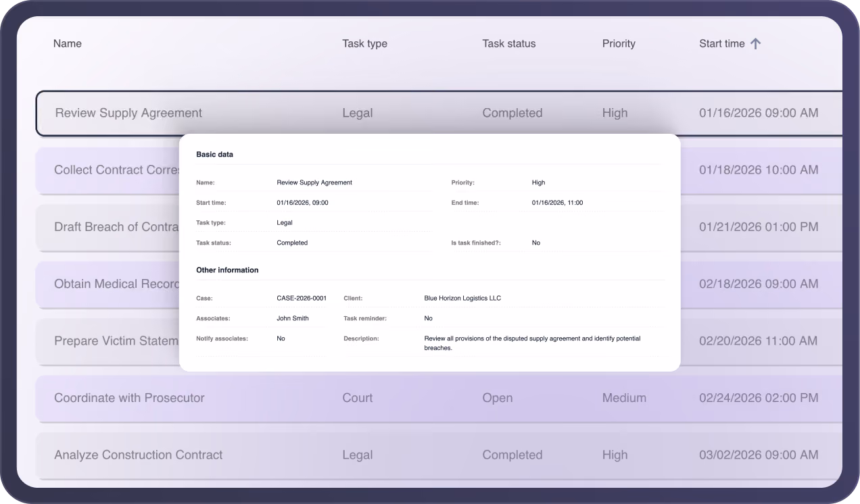
Task: Click the Notify associates value No
Action: pos(281,338)
